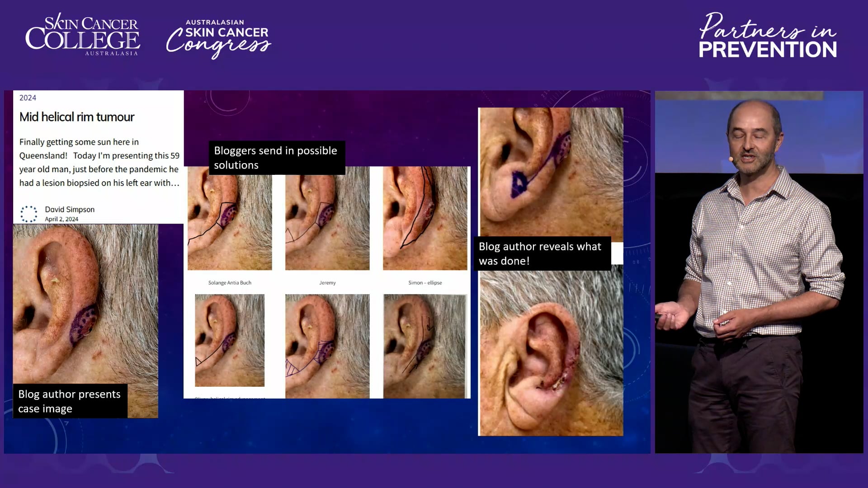Viewport: 868px width, 488px height.
Task: Toggle the 'Blog author reveals what was done!' banner
Action: click(x=542, y=253)
